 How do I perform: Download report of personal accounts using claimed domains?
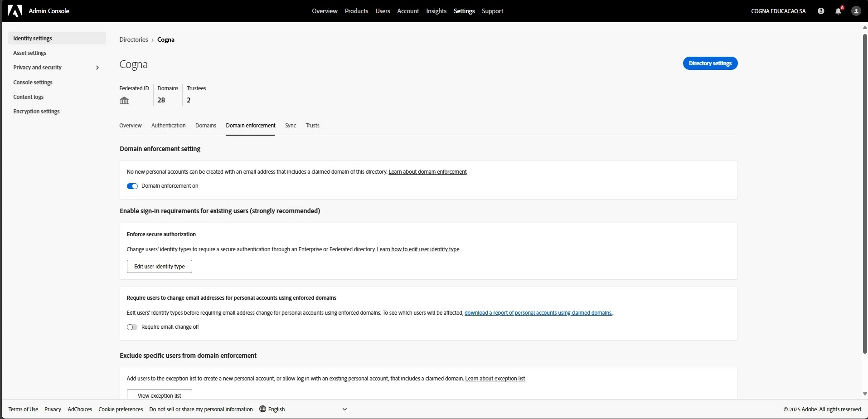pos(538,313)
